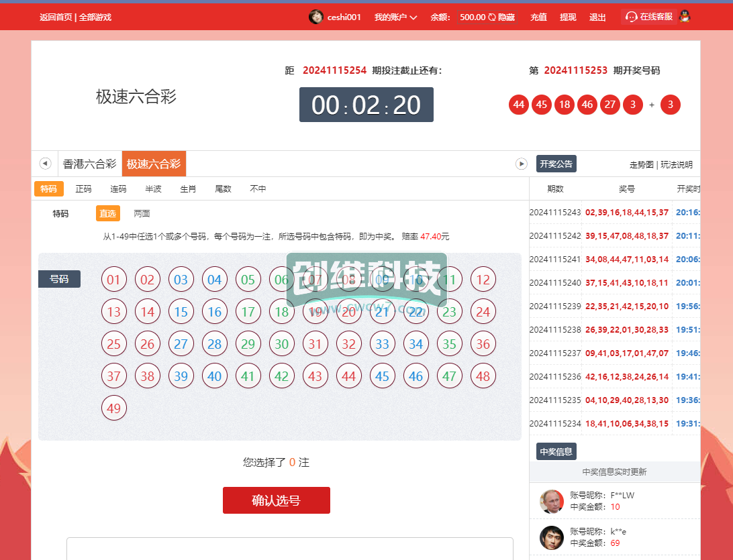Viewport: 733px width, 560px height.
Task: Select number ball 33
Action: (383, 344)
